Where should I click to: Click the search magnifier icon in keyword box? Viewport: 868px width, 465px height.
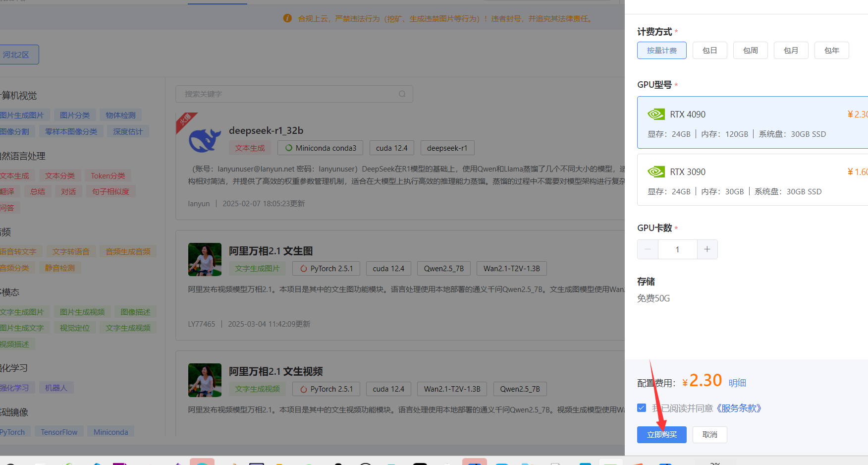[402, 94]
